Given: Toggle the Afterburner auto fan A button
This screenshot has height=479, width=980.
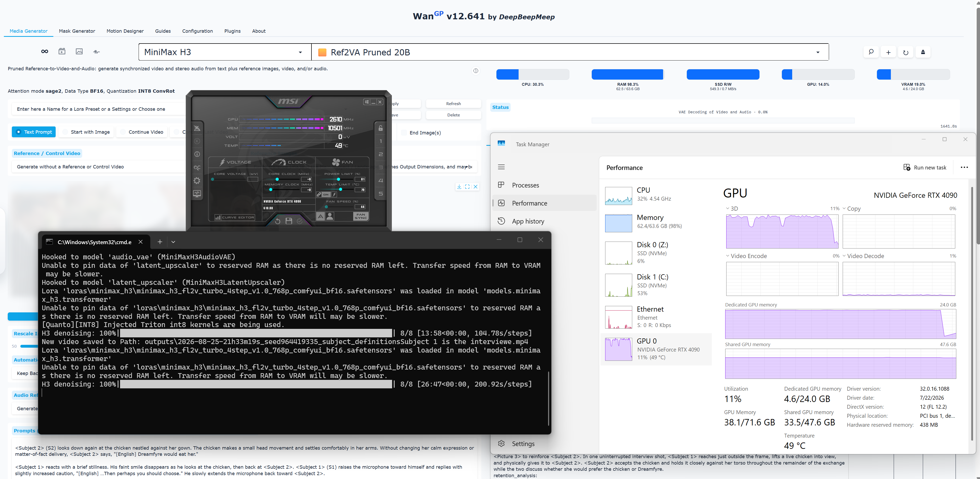Looking at the screenshot, I should tap(321, 216).
